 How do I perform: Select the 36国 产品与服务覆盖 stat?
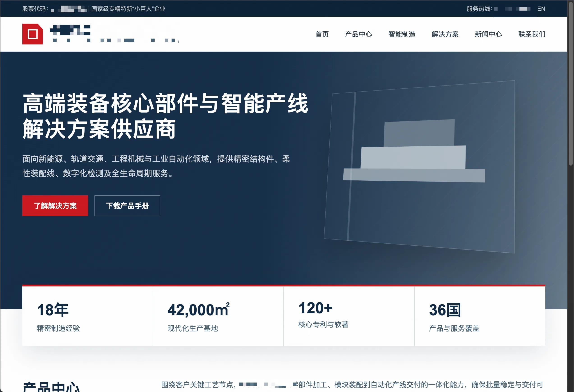coord(480,316)
